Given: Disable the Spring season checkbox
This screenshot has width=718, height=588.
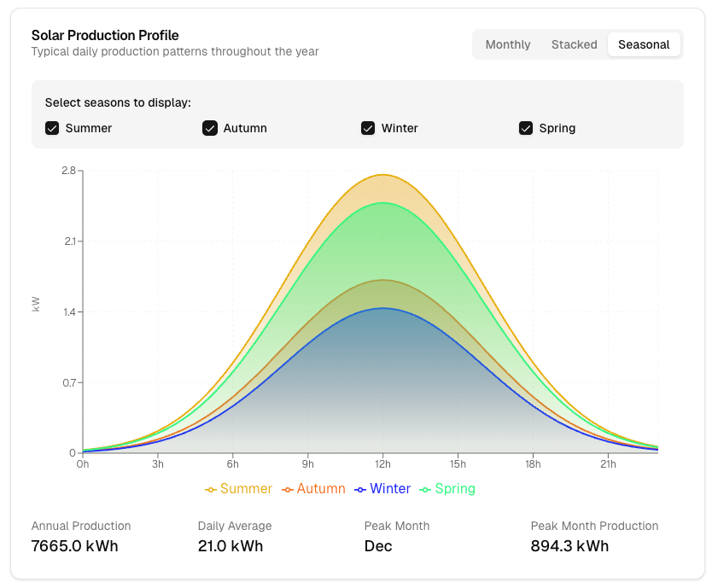Looking at the screenshot, I should pyautogui.click(x=526, y=128).
